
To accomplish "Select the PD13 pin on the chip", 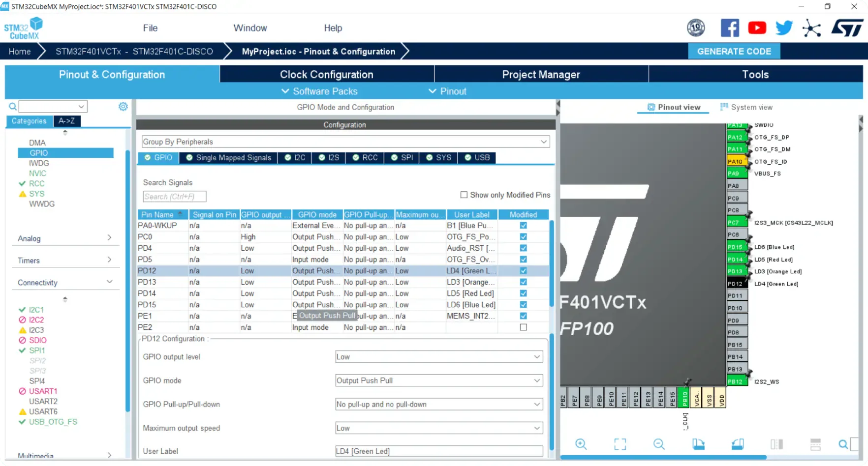I will [737, 271].
